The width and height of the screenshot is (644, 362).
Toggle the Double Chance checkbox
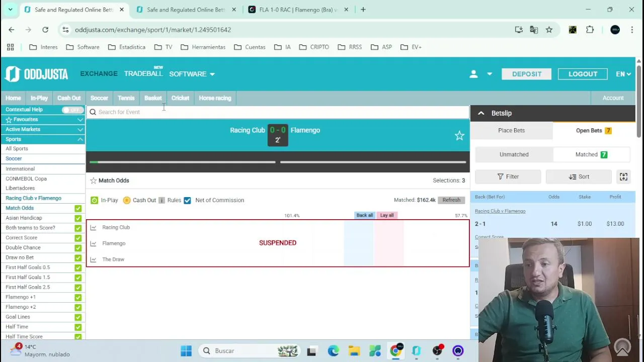click(78, 248)
